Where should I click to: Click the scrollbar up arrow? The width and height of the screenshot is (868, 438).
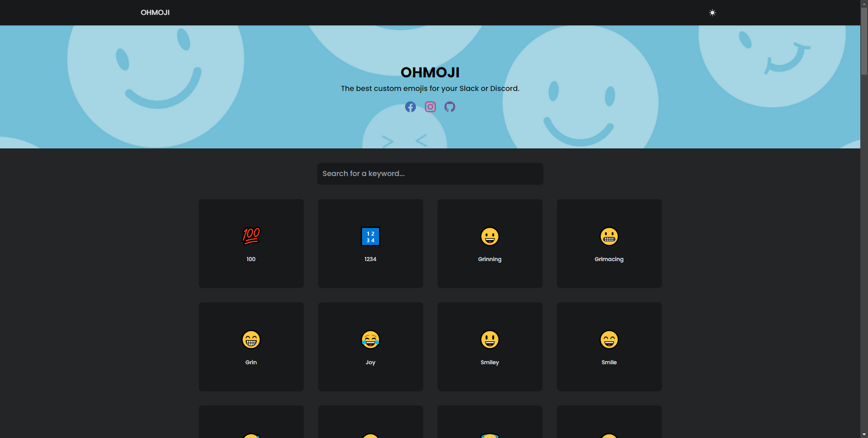click(864, 3)
